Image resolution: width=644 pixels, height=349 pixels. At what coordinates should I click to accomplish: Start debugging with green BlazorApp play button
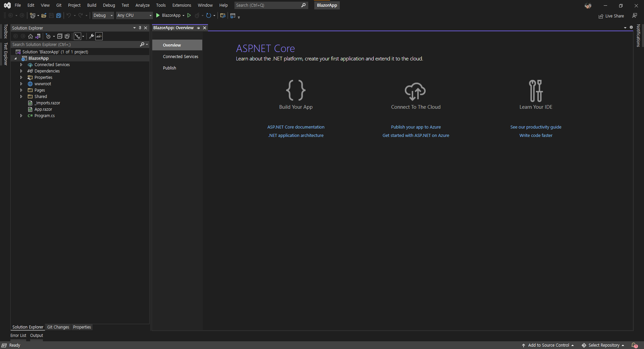(x=158, y=15)
